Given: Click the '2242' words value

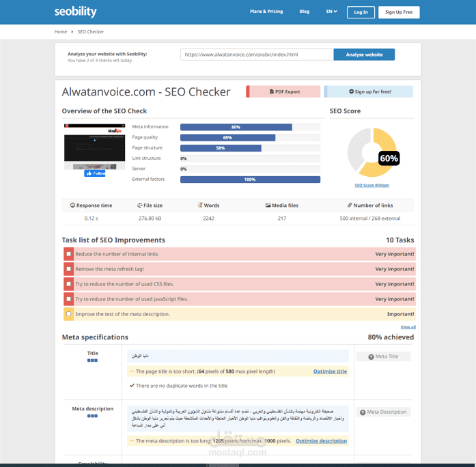Looking at the screenshot, I should [208, 218].
